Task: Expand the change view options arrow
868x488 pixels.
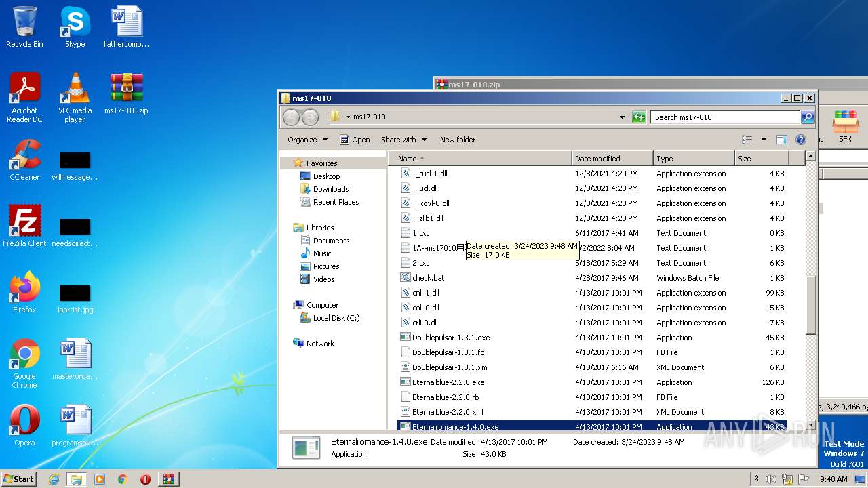Action: tap(764, 140)
